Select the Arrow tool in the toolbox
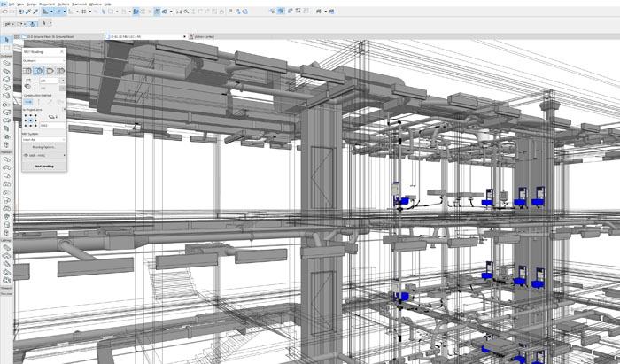This screenshot has height=364, width=620. click(x=5, y=38)
